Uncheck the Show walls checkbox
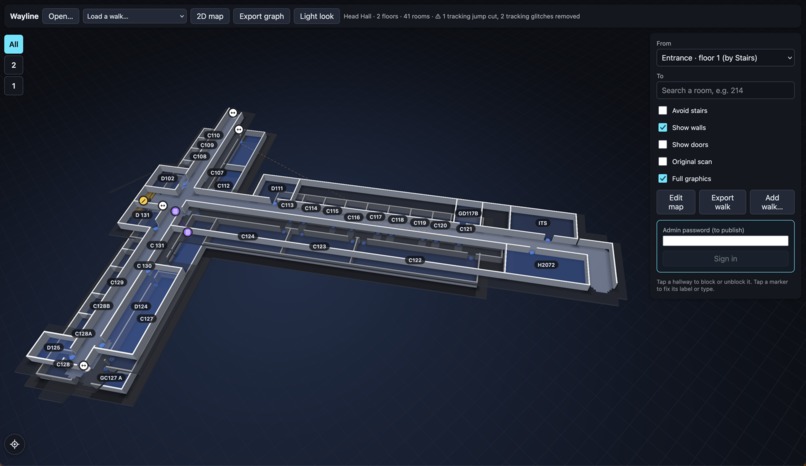The width and height of the screenshot is (806, 466). 663,127
